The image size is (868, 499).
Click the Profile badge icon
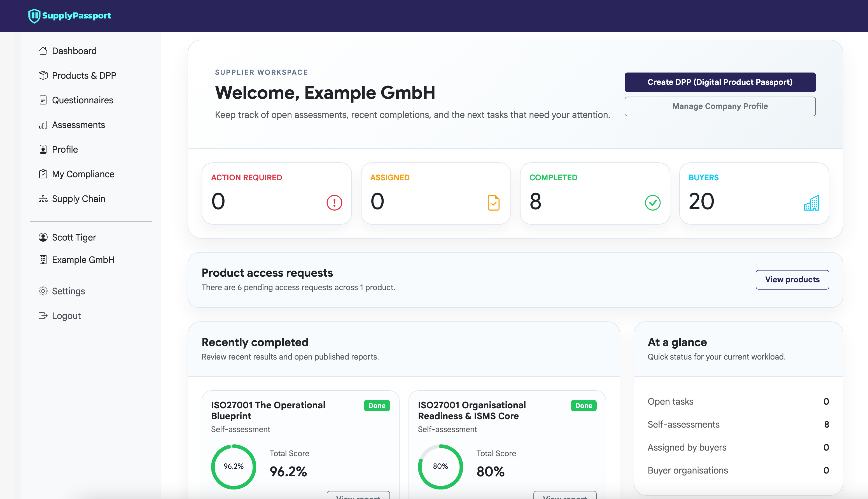[43, 150]
